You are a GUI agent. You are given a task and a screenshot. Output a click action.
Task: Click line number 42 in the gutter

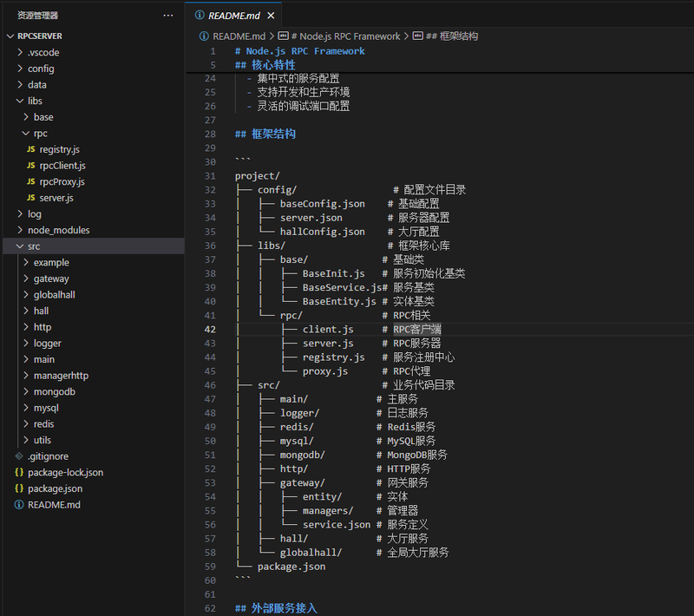(x=210, y=329)
